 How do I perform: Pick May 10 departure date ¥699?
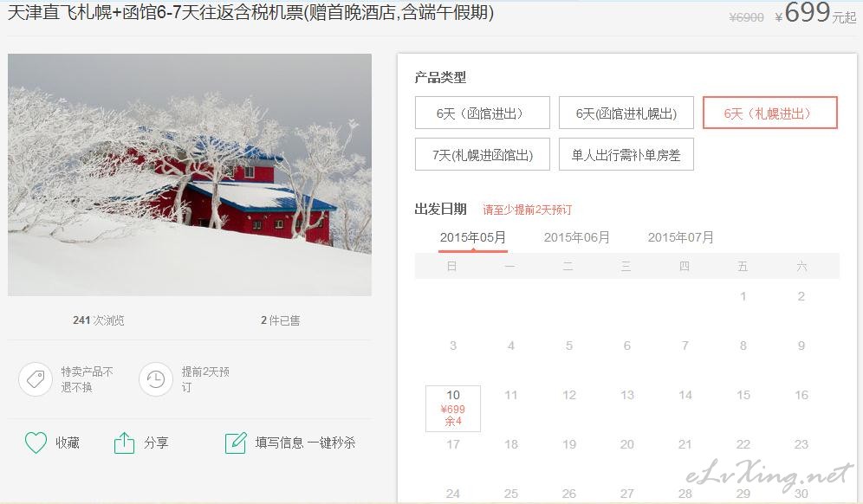click(453, 408)
